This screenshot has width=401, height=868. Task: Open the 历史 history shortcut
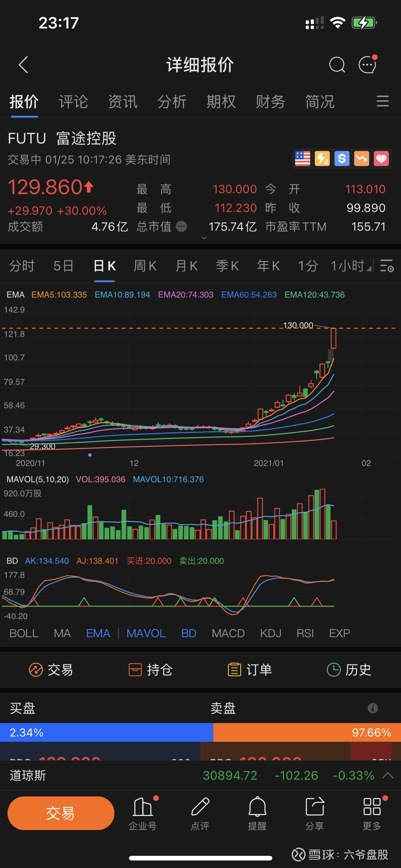pyautogui.click(x=349, y=670)
